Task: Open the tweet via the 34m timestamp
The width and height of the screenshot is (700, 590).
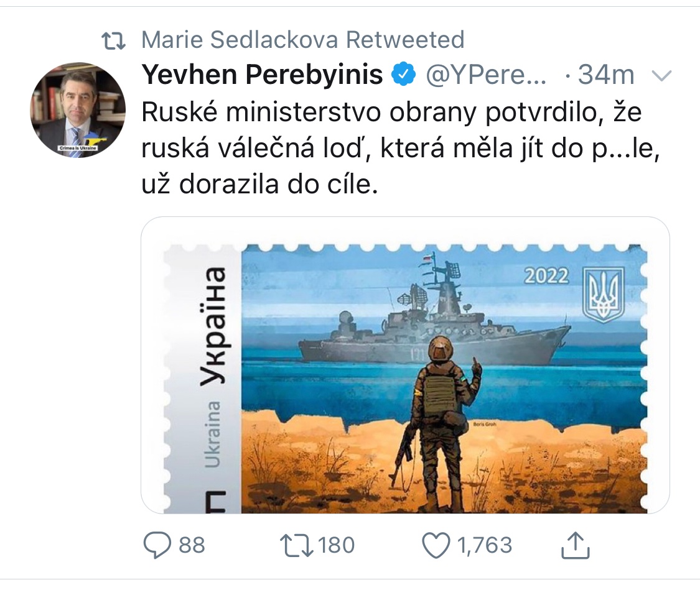Action: 606,75
